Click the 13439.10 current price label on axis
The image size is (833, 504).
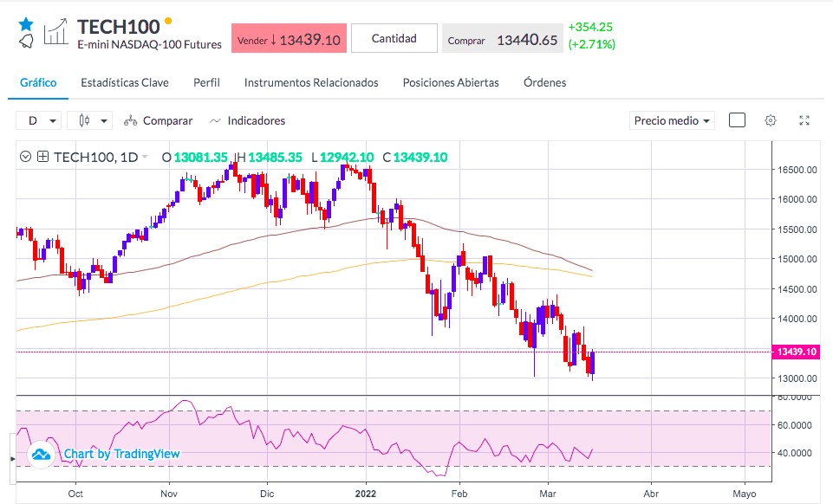point(795,352)
